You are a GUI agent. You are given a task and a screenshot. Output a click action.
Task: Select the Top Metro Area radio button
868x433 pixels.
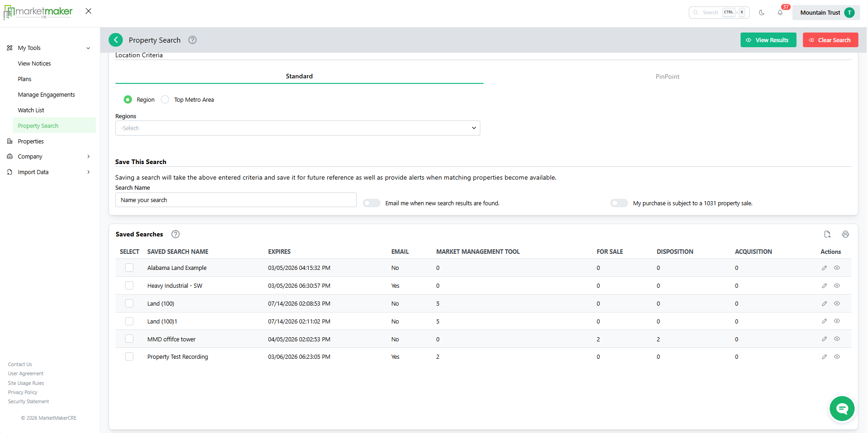pos(165,99)
